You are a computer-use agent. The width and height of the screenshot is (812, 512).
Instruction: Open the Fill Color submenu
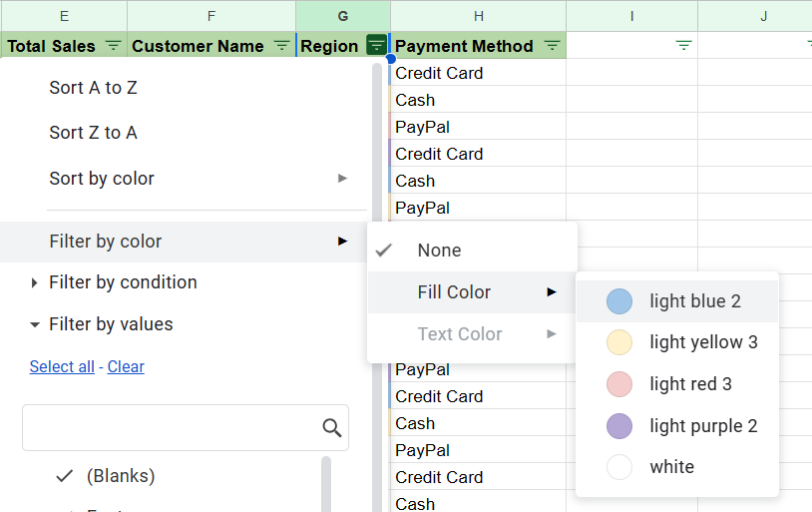click(472, 292)
